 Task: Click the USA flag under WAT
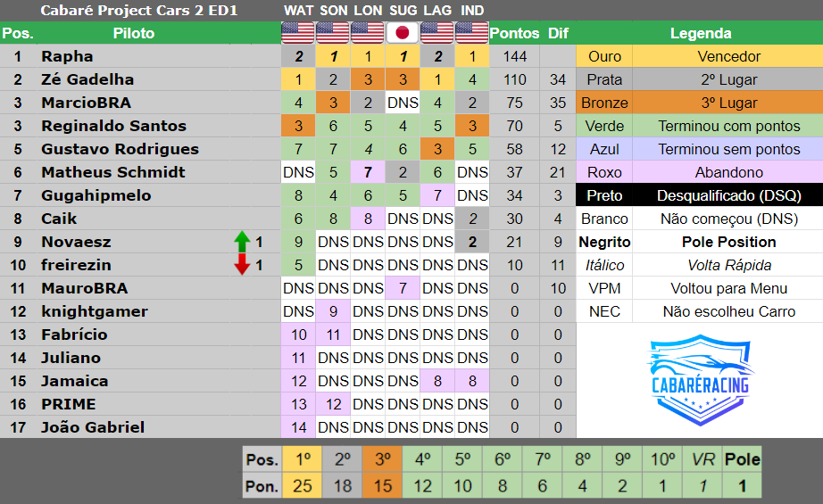(297, 33)
